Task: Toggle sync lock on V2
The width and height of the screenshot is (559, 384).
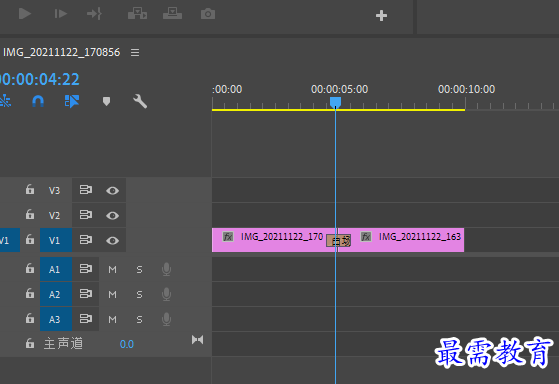Action: (x=86, y=215)
